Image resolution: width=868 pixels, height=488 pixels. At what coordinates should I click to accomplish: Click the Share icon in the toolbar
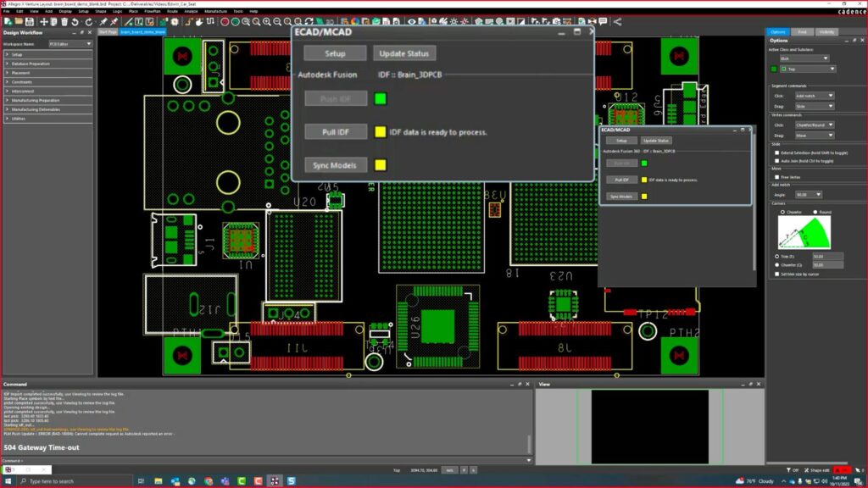point(617,21)
